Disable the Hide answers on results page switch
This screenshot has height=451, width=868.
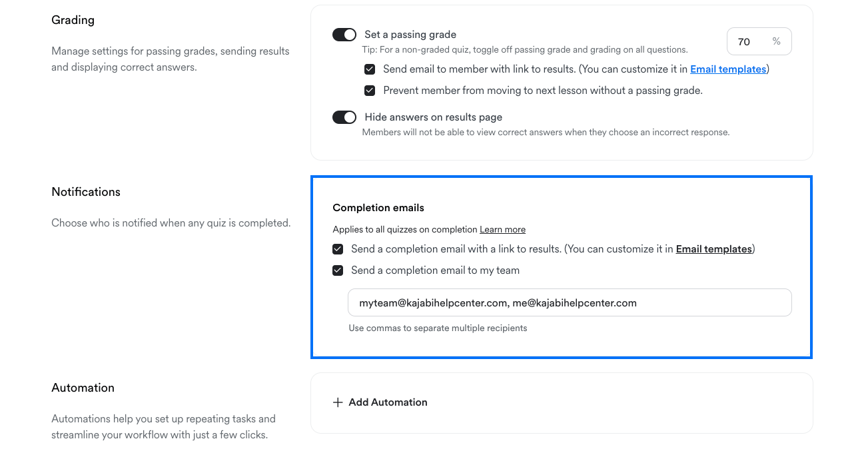coord(344,117)
